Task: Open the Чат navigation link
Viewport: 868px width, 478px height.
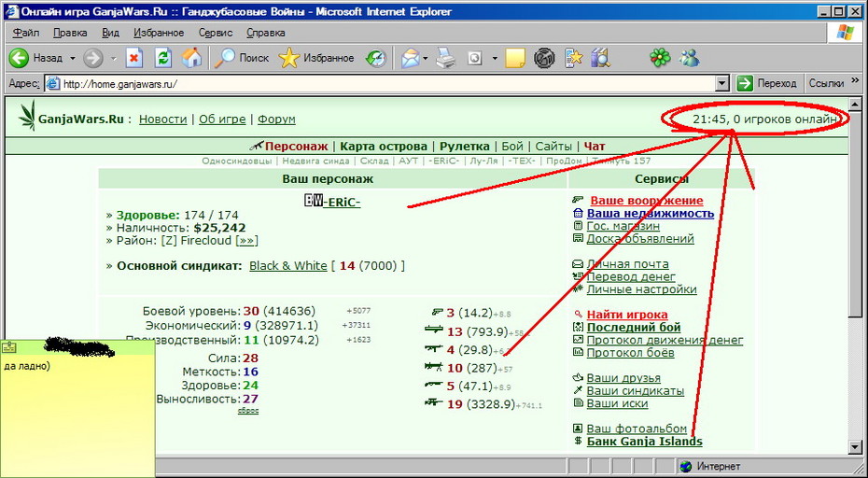Action: pyautogui.click(x=595, y=147)
